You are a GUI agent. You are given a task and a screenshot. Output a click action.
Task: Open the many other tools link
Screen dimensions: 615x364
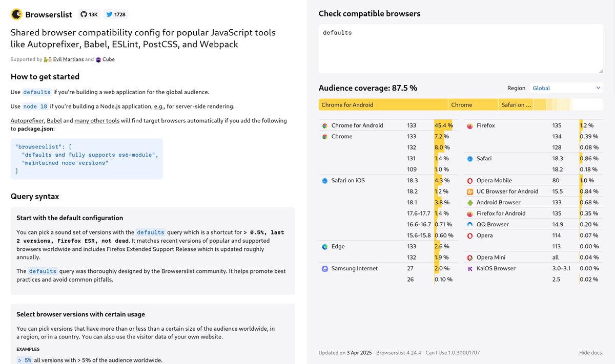click(97, 121)
